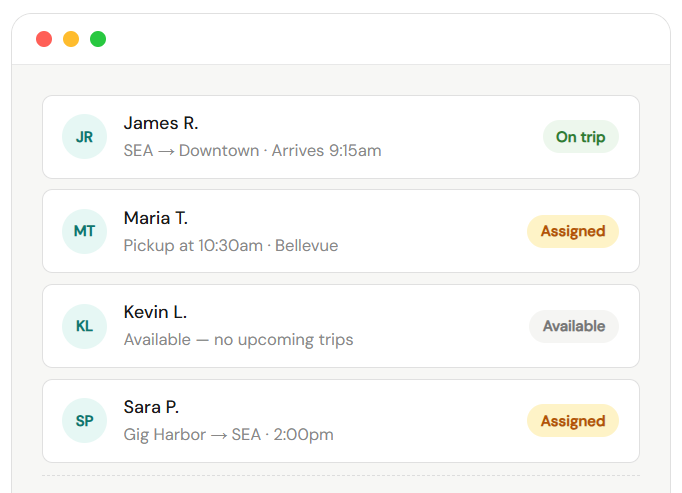Click the KL avatar icon
Viewport: 682px width, 493px height.
(x=84, y=326)
